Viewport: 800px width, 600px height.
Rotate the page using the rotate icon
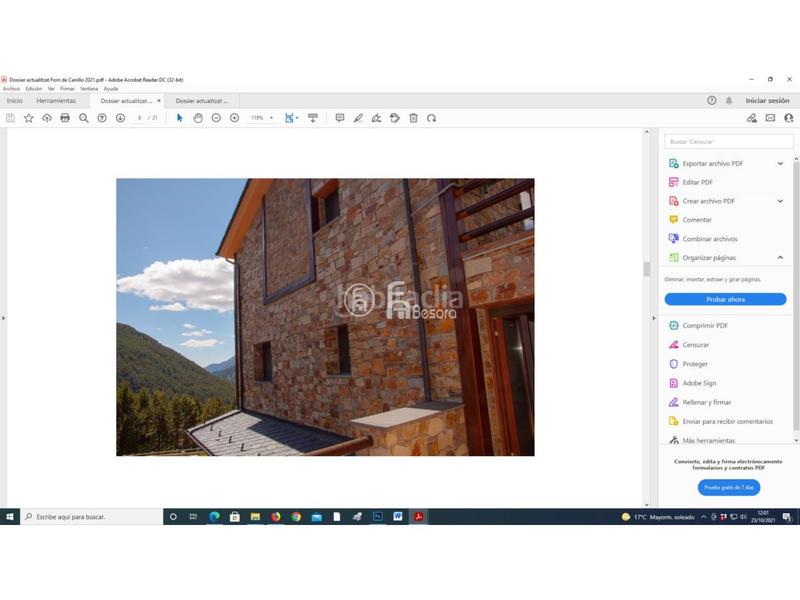pyautogui.click(x=431, y=118)
